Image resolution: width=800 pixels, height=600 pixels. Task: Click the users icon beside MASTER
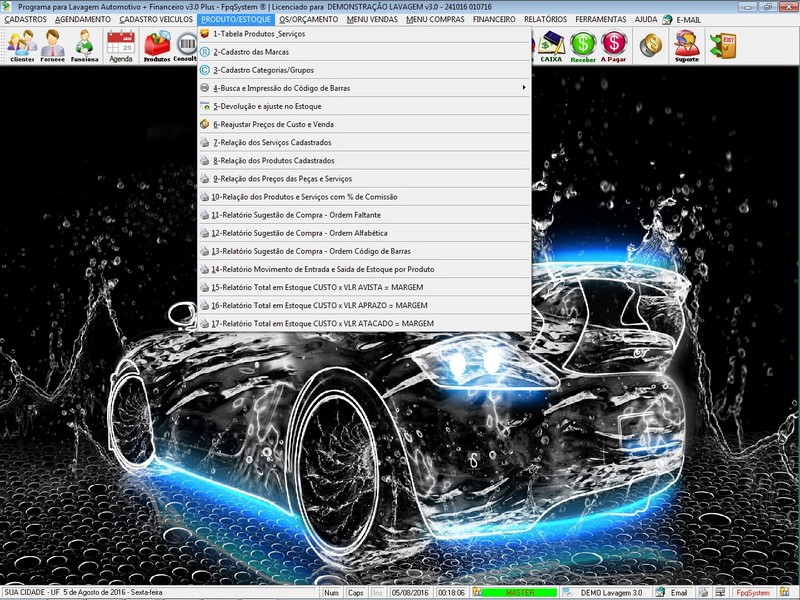tap(477, 592)
